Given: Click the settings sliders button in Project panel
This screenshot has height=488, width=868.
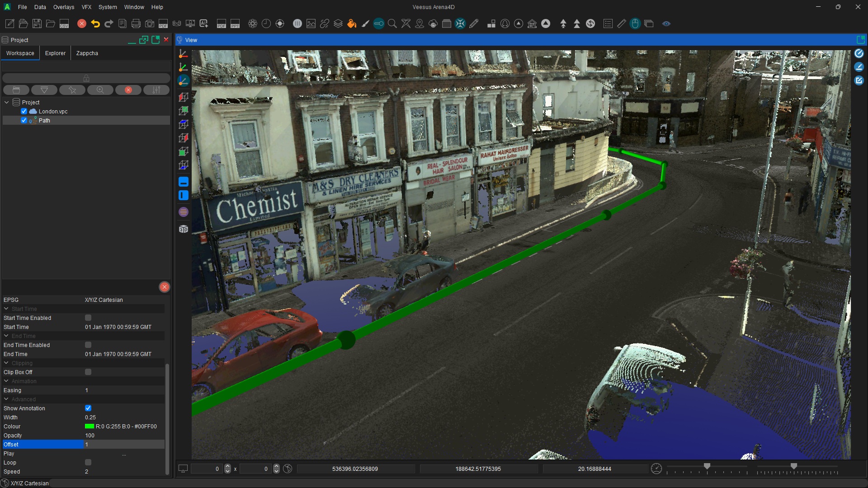Looking at the screenshot, I should [x=156, y=90].
